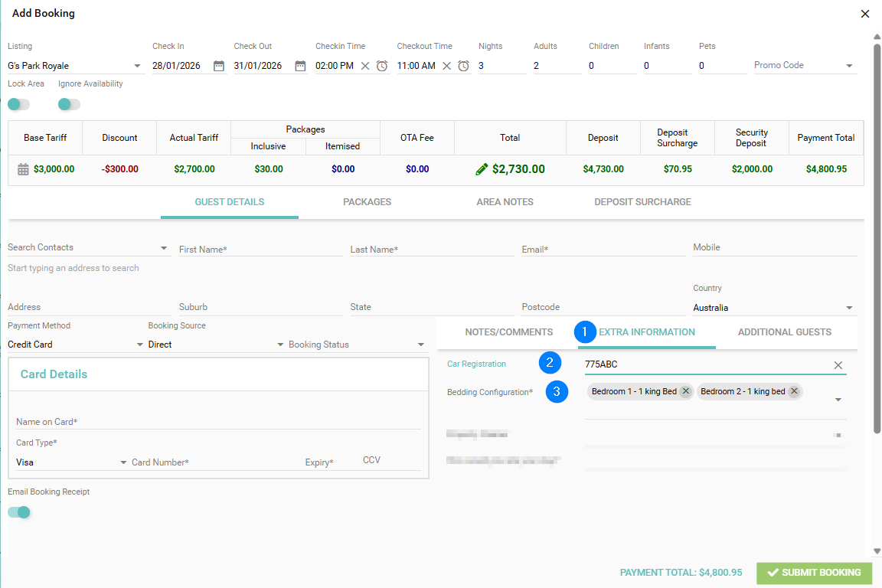Open the Promo Code dropdown
Viewport: 882px width, 588px height.
coord(849,66)
